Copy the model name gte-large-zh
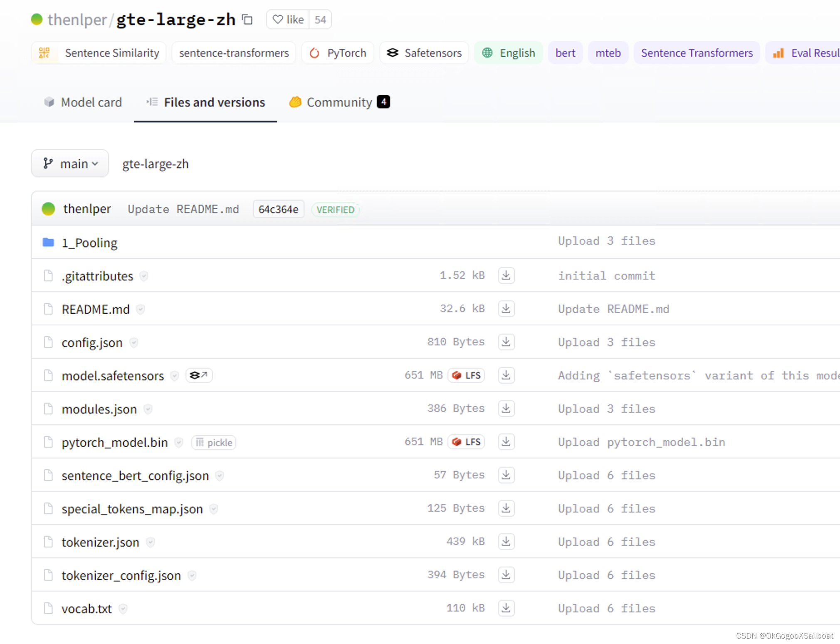 point(247,20)
